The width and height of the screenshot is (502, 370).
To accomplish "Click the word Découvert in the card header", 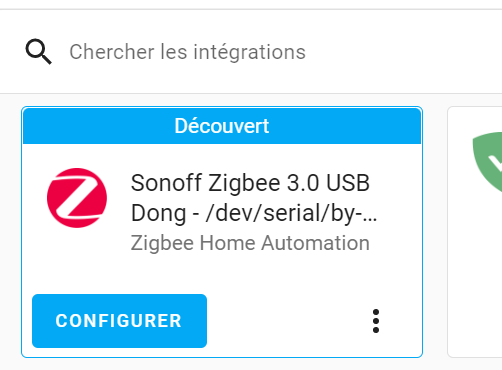I will pos(222,126).
